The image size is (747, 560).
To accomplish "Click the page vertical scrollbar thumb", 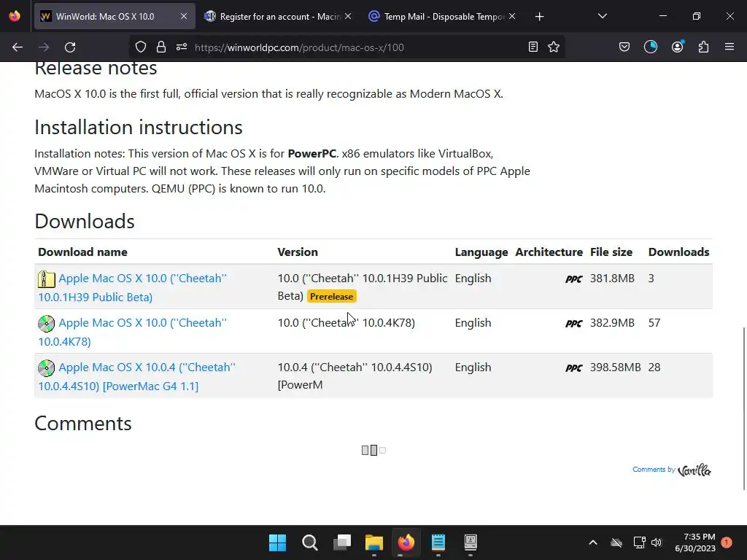I will click(x=744, y=408).
